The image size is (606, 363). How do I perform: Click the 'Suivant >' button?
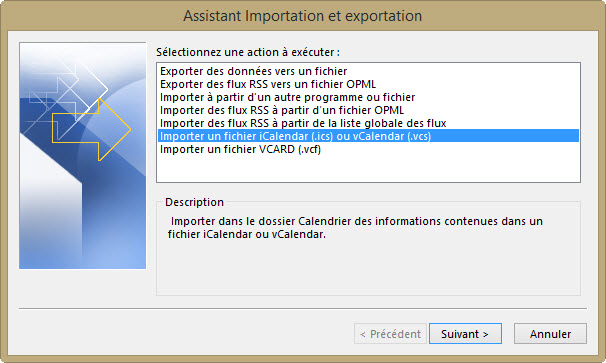click(x=465, y=334)
